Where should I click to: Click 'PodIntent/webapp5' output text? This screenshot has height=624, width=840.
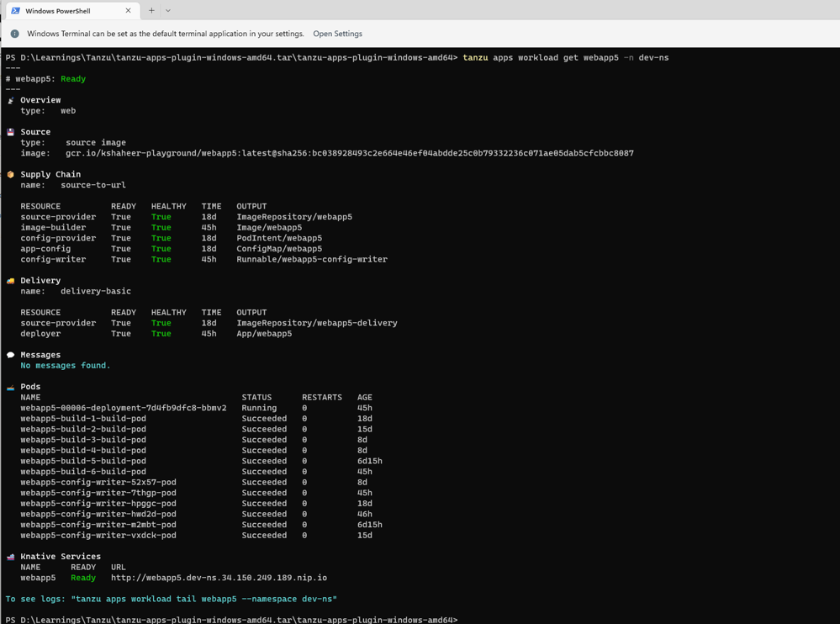tap(279, 238)
